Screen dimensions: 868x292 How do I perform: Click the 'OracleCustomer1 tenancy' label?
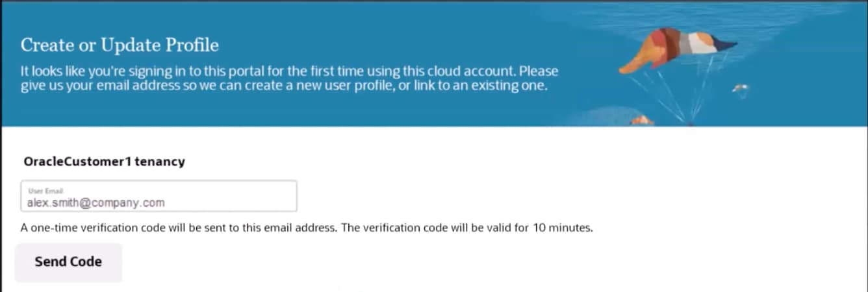(x=104, y=162)
